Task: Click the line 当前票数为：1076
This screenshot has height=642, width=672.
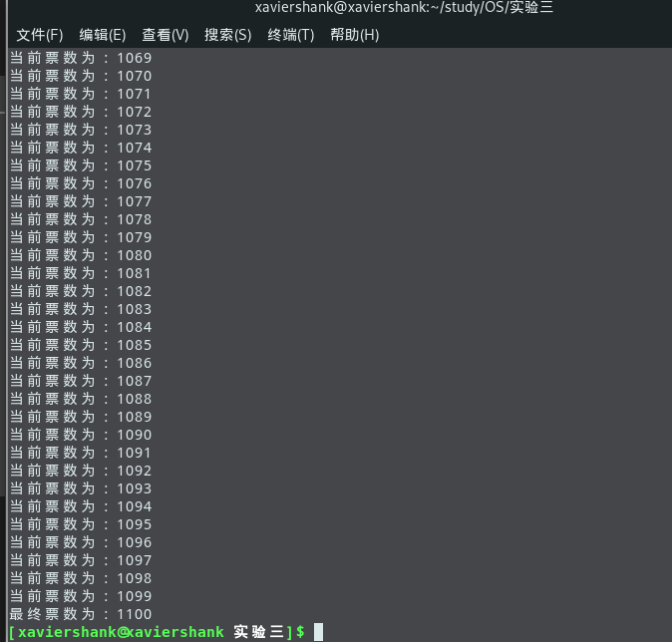Action: tap(81, 183)
